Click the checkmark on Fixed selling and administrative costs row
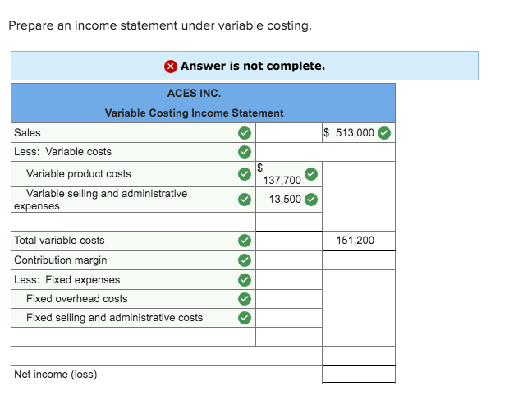532x400 pixels. pyautogui.click(x=245, y=318)
